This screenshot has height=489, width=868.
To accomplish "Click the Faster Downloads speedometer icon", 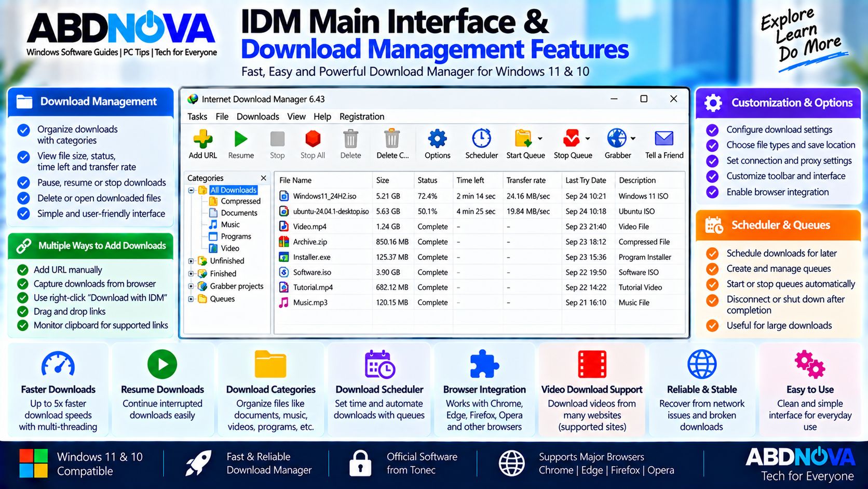I will (58, 364).
